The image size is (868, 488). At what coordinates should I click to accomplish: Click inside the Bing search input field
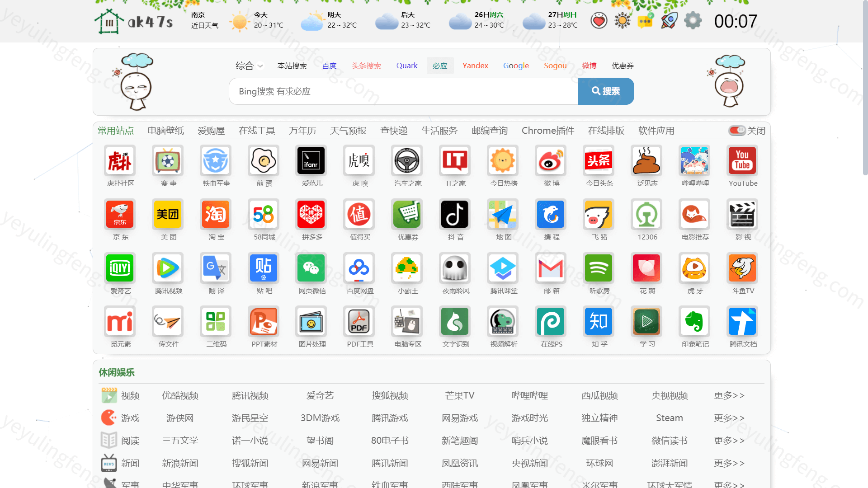[x=402, y=91]
